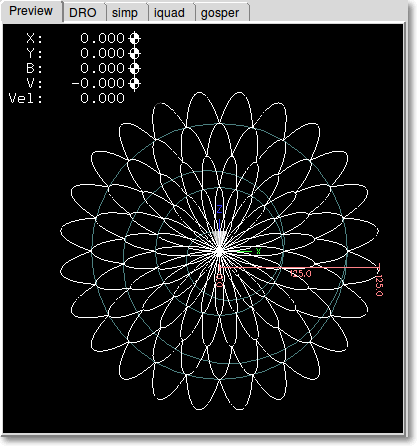Open the DRO tab

[83, 13]
